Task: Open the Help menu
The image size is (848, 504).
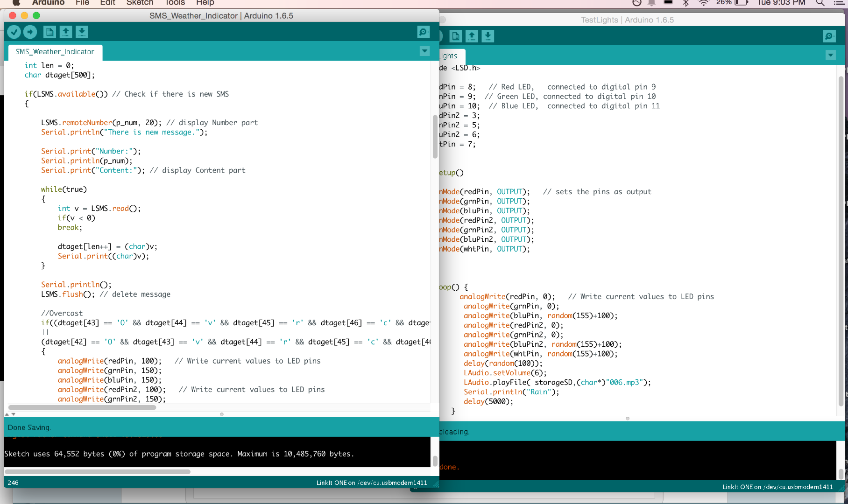Action: [205, 2]
